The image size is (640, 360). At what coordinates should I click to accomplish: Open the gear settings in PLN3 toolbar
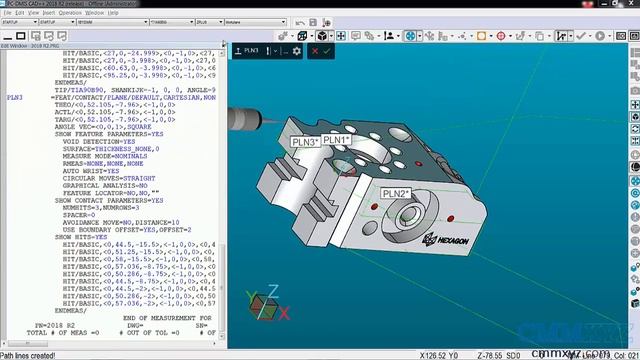(297, 51)
